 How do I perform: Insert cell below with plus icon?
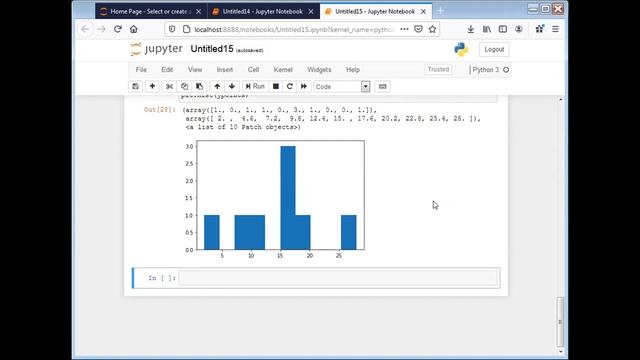pos(152,87)
